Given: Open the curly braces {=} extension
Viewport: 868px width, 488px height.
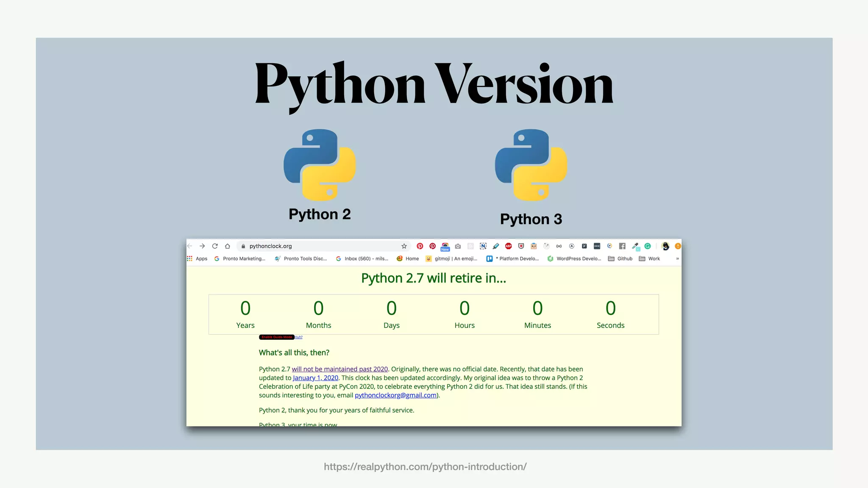Looking at the screenshot, I should (559, 246).
